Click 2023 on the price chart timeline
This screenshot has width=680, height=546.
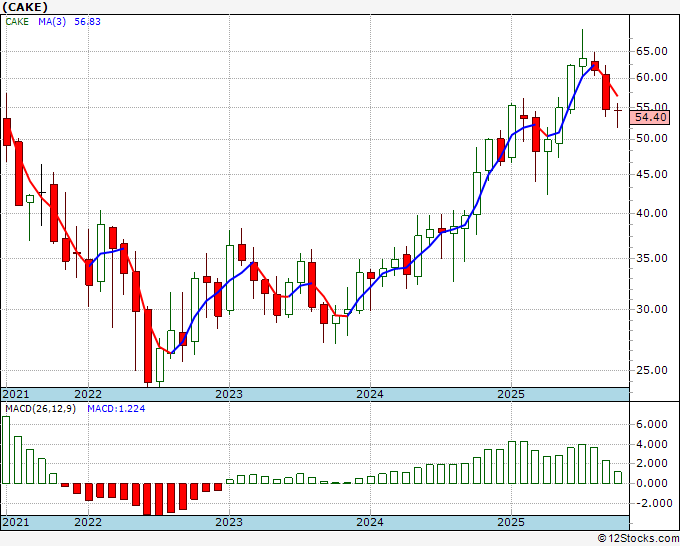pos(229,394)
